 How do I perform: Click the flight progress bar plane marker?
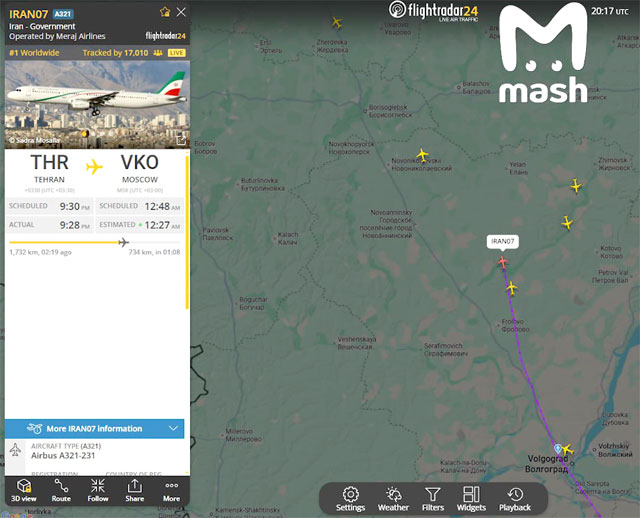pos(123,242)
